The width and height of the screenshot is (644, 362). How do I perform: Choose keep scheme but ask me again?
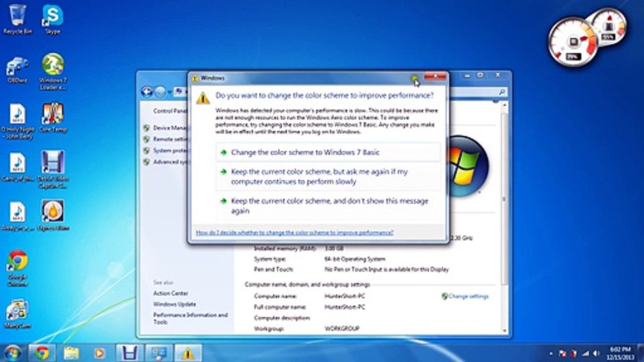[x=328, y=176]
